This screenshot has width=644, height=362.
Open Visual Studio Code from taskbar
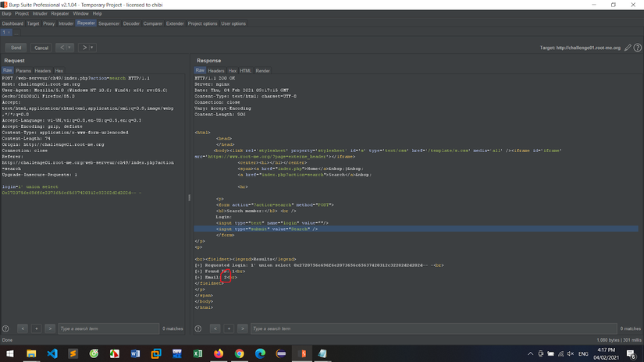click(52, 353)
